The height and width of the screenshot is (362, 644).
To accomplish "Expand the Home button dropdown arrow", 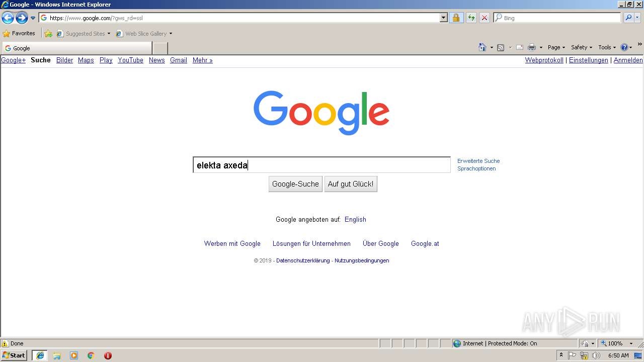I will pos(492,47).
